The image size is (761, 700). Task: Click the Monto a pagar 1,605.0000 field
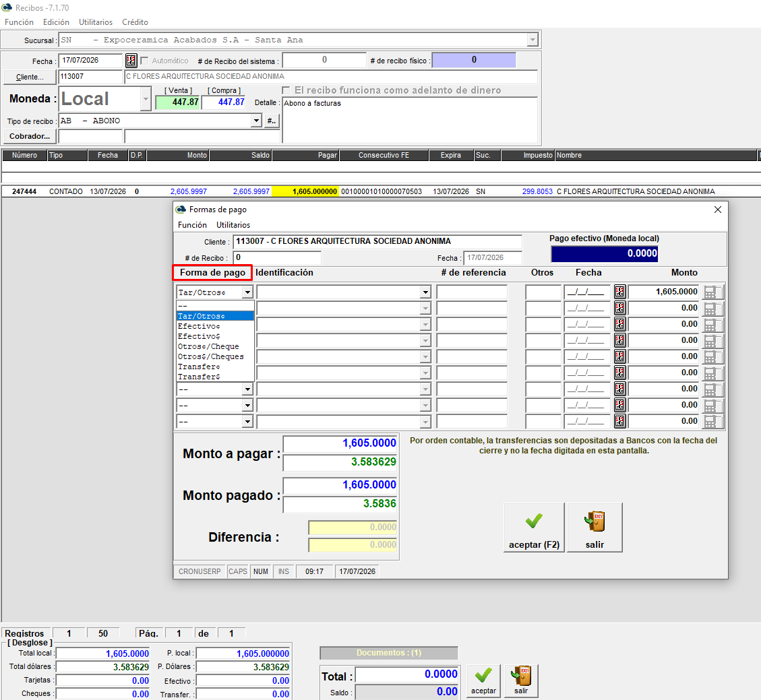[x=340, y=443]
